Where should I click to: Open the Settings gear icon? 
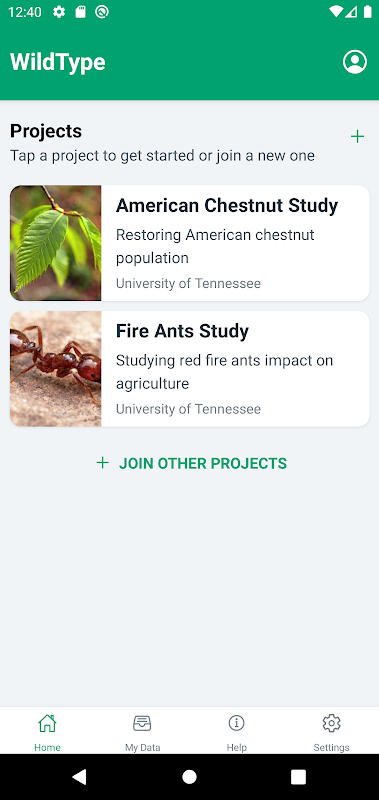click(332, 723)
